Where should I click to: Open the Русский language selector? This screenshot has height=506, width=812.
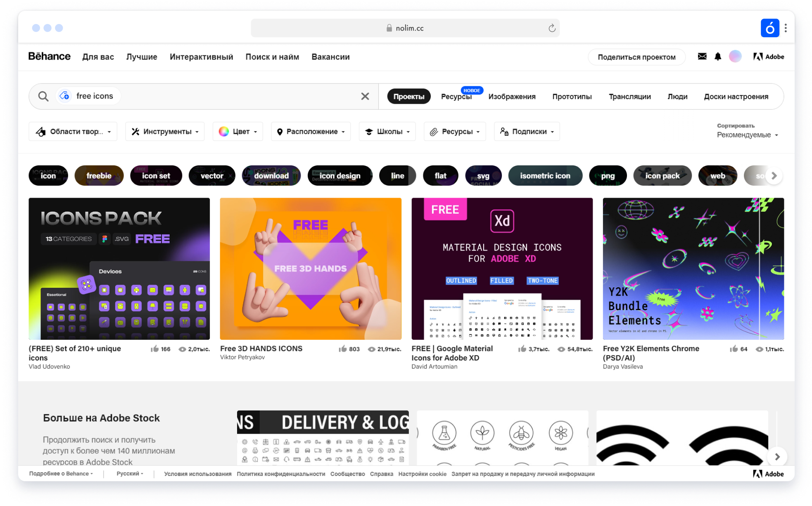pyautogui.click(x=130, y=474)
